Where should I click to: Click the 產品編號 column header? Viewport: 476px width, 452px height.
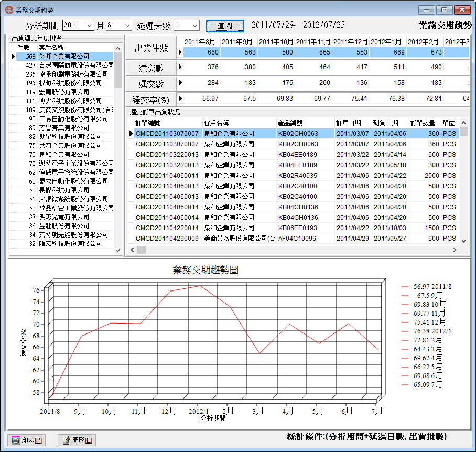point(306,123)
